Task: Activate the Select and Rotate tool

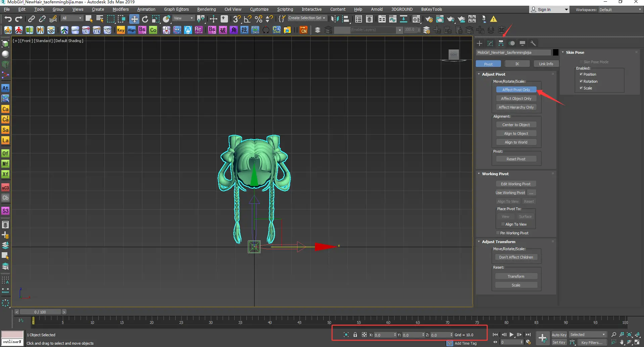Action: pyautogui.click(x=145, y=19)
